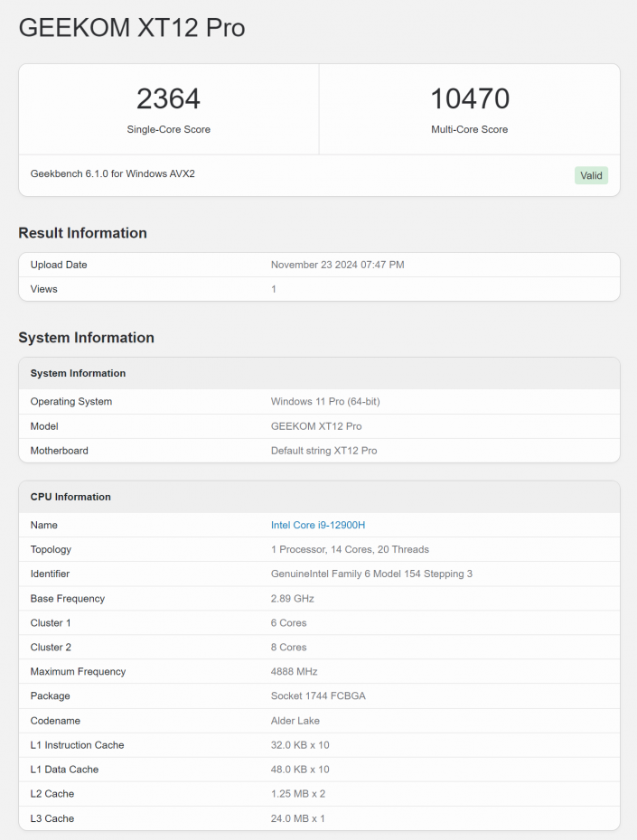The height and width of the screenshot is (840, 637).
Task: Click the L3 Cache value
Action: pyautogui.click(x=297, y=818)
